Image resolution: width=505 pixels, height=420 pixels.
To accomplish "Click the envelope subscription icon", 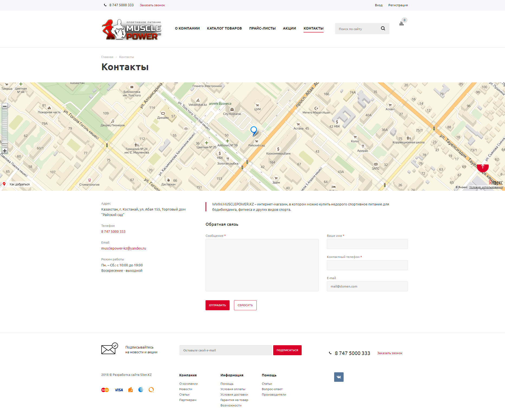I will click(x=110, y=348).
